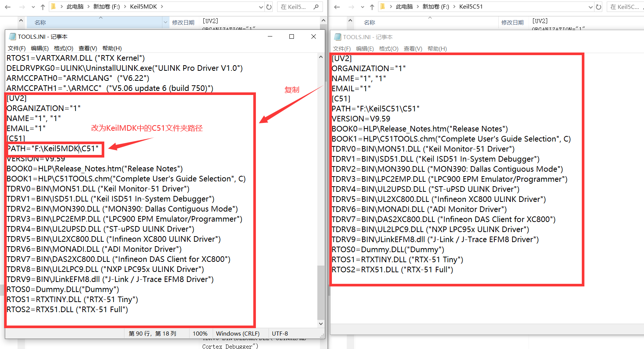Go back in the Keil5C51 Explorer window

[x=337, y=7]
